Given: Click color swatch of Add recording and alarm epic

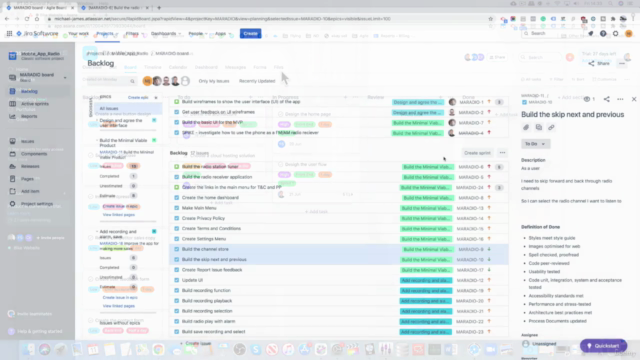Looking at the screenshot, I should pos(154,231).
